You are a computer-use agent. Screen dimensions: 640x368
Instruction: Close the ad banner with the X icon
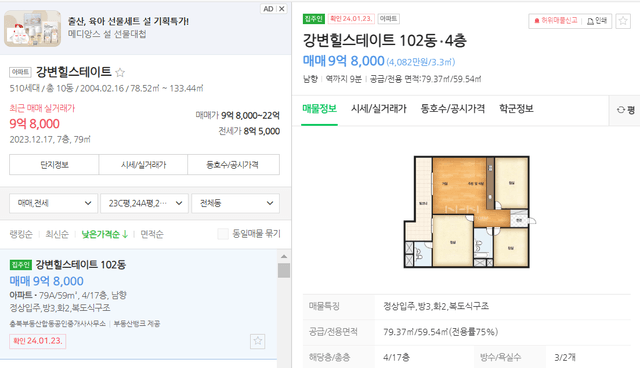coord(282,9)
